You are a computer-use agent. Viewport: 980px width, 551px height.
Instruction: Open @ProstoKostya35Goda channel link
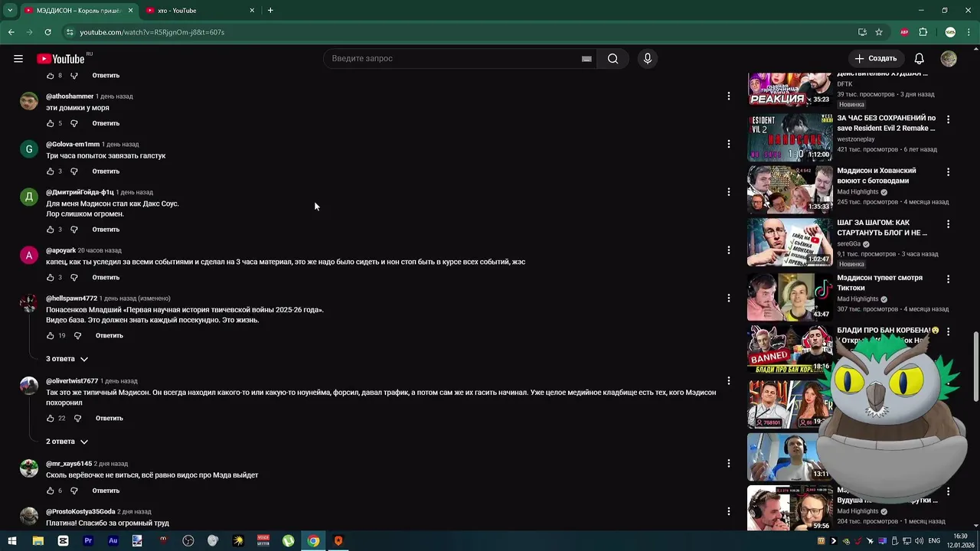tap(80, 512)
